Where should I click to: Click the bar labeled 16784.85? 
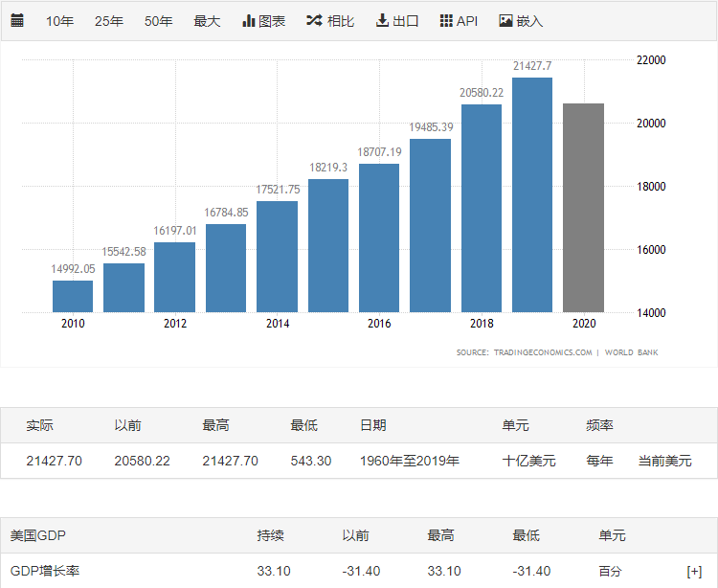226,268
